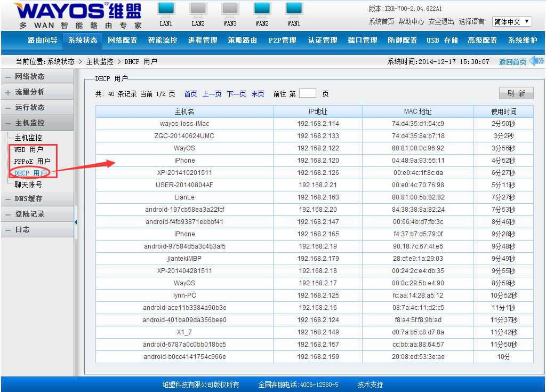
Task: Click MAC address 00:e0:4c:70:76:98
Action: pyautogui.click(x=418, y=185)
